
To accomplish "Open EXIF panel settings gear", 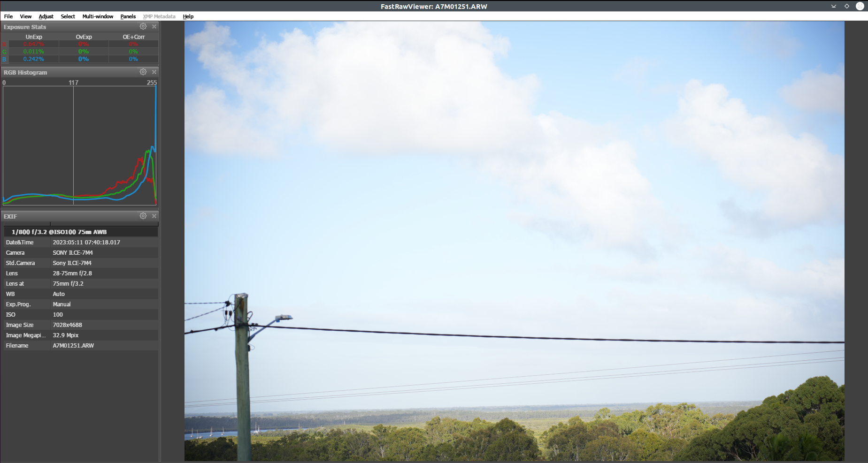I will (143, 216).
